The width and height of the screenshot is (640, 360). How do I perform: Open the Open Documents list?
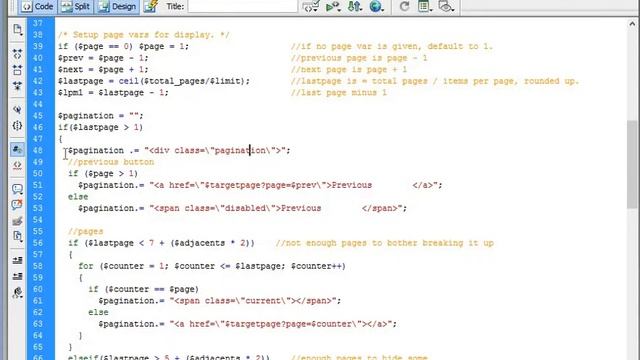pos(17,29)
